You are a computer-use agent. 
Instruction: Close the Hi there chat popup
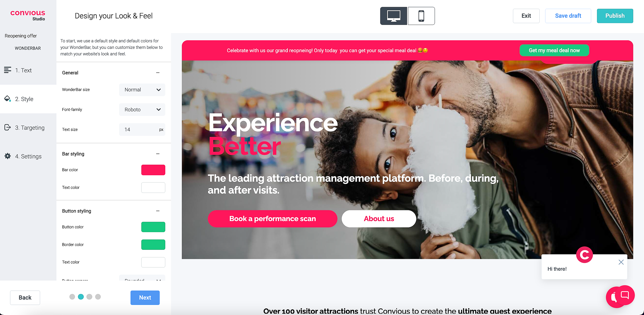pos(621,262)
